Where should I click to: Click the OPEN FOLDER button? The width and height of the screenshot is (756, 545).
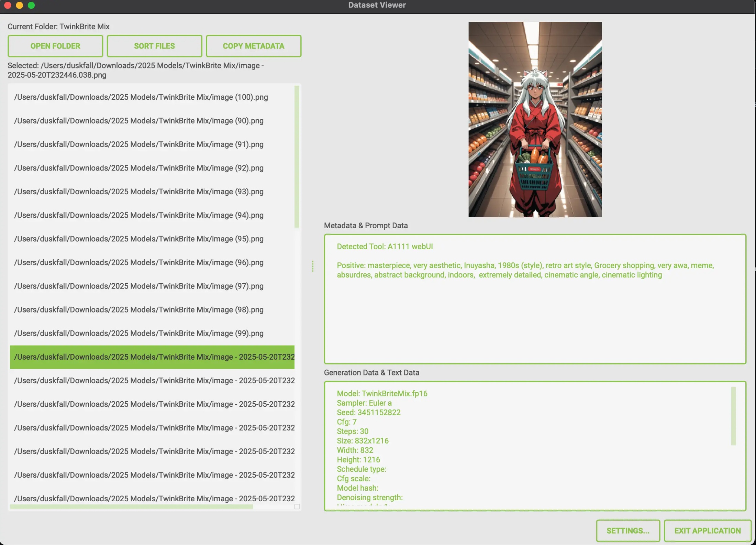[55, 46]
